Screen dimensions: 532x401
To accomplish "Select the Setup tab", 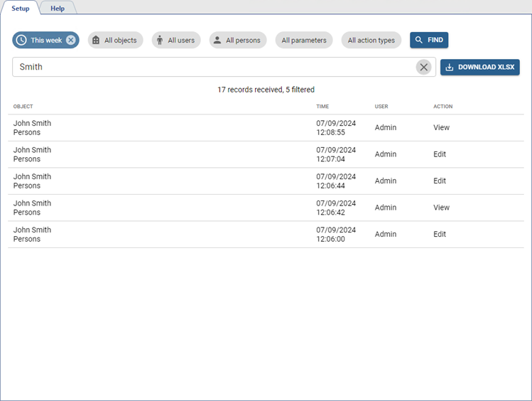I will point(21,9).
